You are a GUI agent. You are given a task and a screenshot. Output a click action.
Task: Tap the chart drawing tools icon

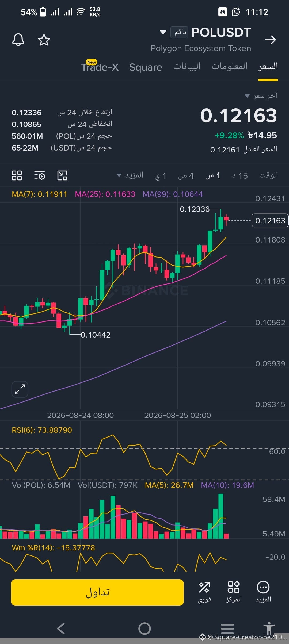tap(62, 175)
